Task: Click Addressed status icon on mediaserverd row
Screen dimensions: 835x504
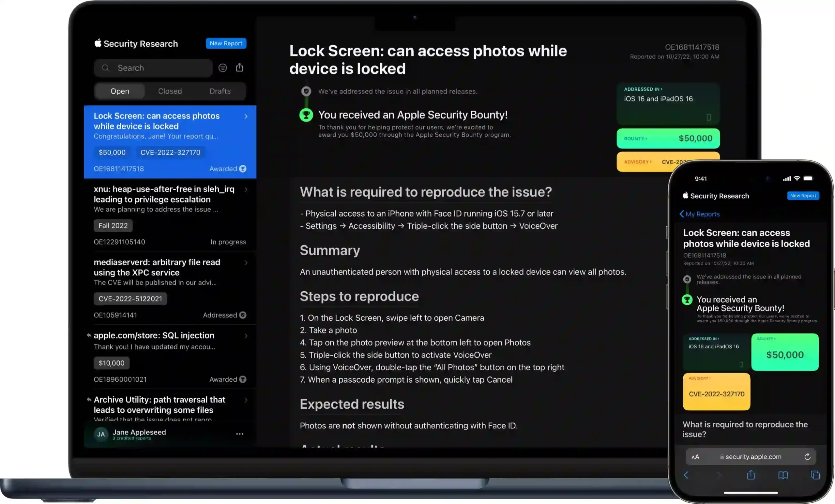Action: point(243,315)
